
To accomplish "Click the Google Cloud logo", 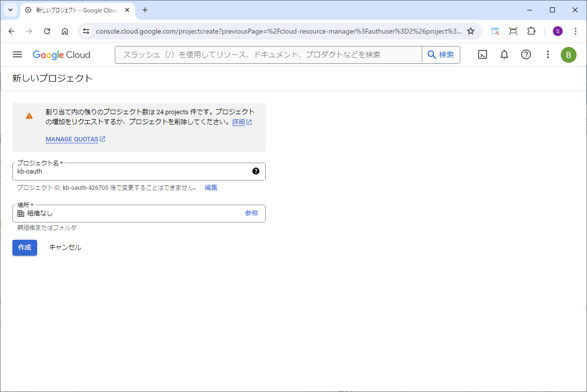I will 61,54.
